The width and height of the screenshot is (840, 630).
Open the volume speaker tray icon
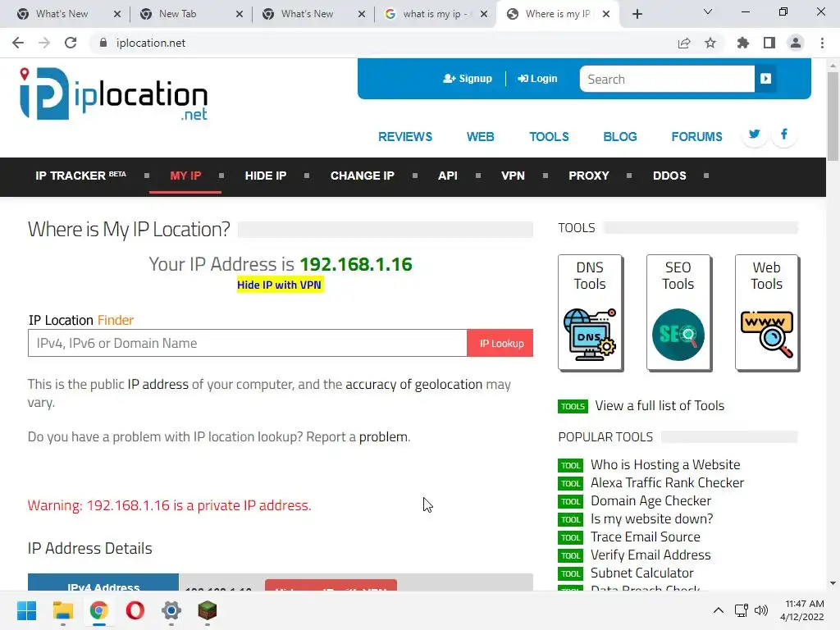(760, 610)
